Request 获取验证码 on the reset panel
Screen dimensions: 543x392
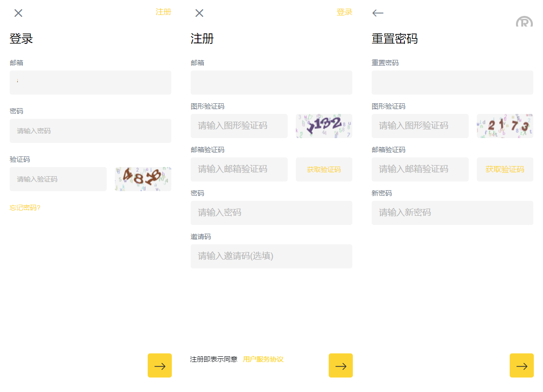(505, 169)
